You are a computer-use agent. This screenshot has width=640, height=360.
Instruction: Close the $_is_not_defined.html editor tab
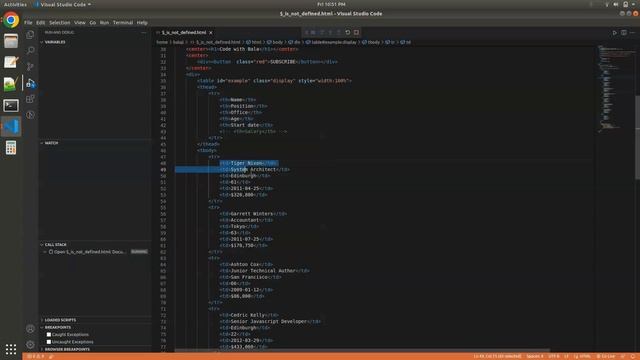click(x=211, y=33)
